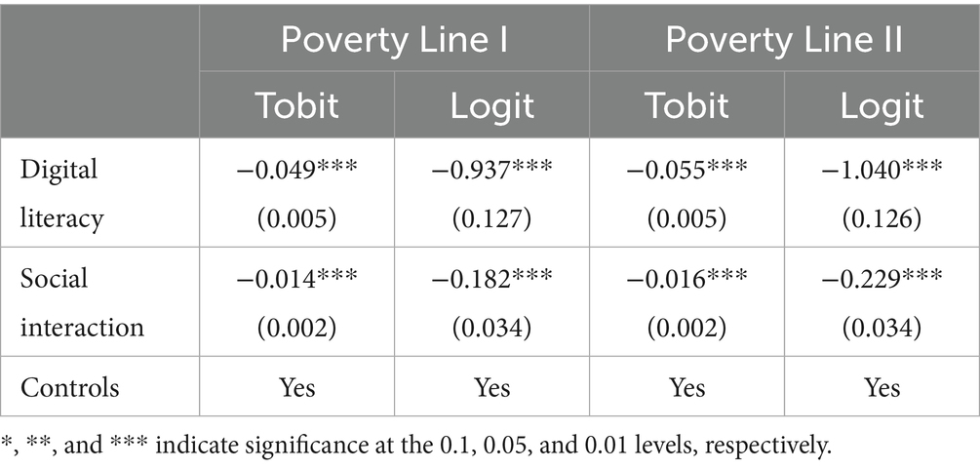The width and height of the screenshot is (980, 469).
Task: Click the (0.126) standard error value
Action: (x=882, y=217)
